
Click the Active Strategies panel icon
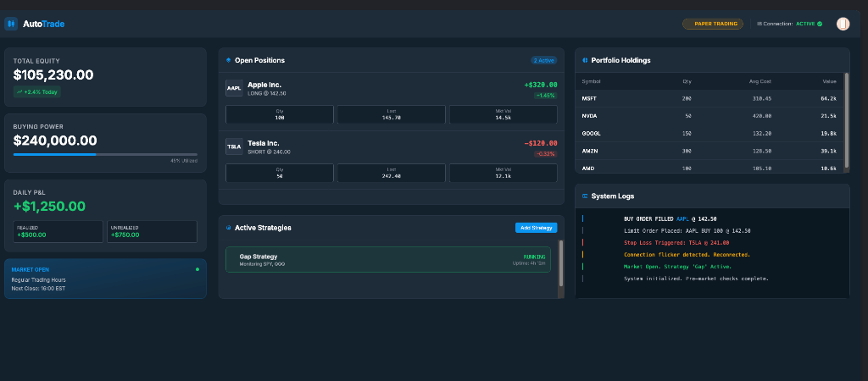point(228,228)
